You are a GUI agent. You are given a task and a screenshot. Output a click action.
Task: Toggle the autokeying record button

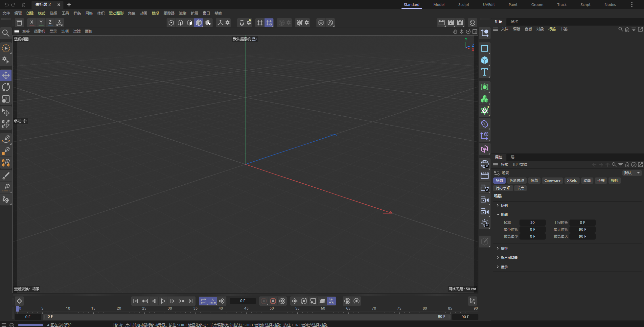click(273, 301)
